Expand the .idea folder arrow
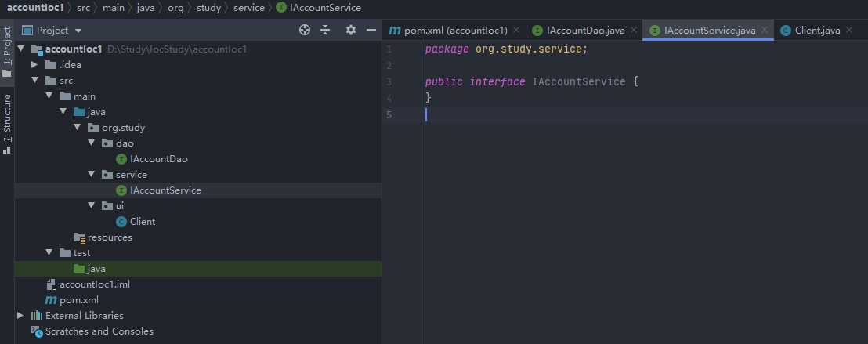868x344 pixels. coord(35,65)
